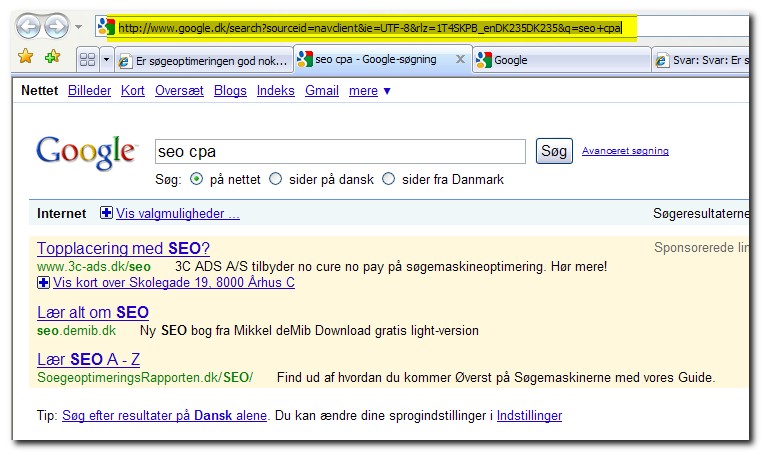Open the recent pages dropdown arrow
The height and width of the screenshot is (452, 761).
(78, 27)
